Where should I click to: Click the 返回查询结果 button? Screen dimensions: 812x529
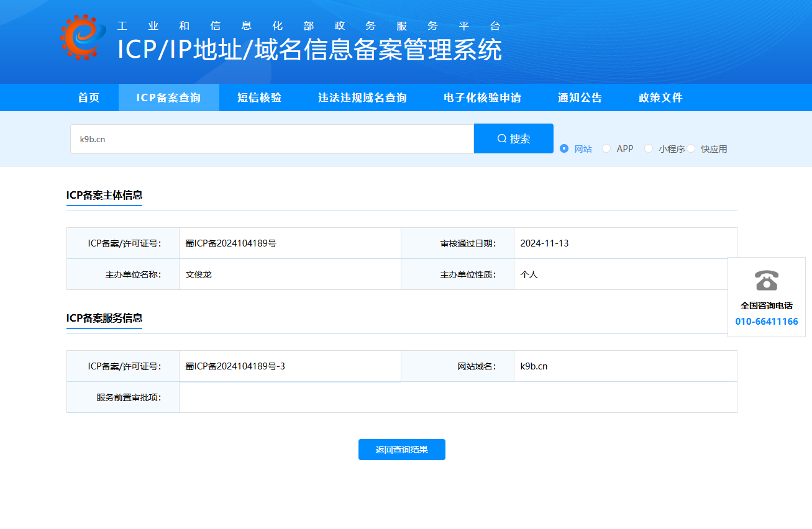point(401,449)
